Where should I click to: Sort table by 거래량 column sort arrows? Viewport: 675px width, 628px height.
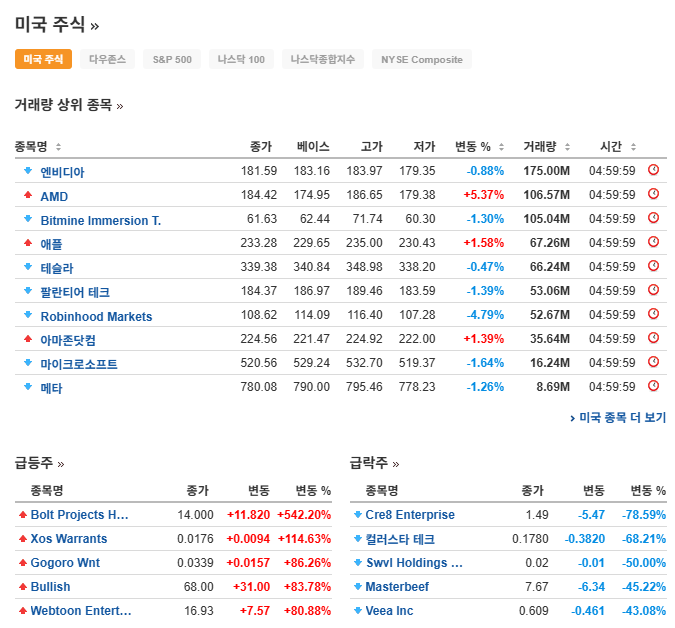[x=567, y=147]
